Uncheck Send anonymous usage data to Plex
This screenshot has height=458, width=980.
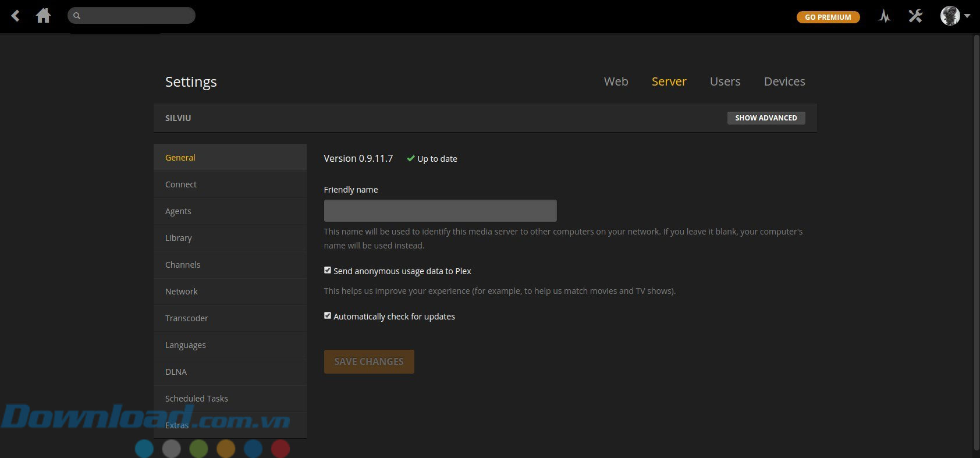tap(328, 270)
